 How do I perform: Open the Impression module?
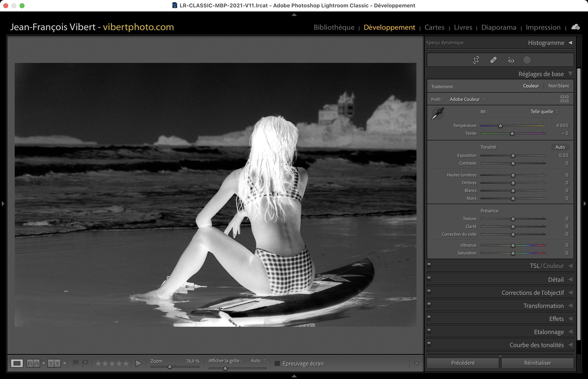pos(543,27)
